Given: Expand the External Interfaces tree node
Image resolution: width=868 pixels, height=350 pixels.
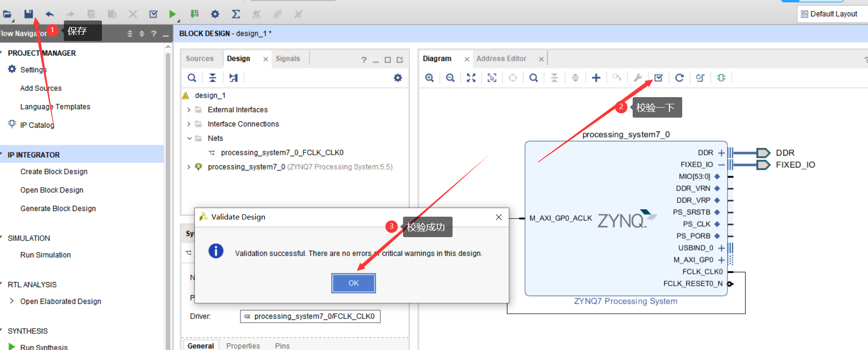Looking at the screenshot, I should [x=189, y=110].
